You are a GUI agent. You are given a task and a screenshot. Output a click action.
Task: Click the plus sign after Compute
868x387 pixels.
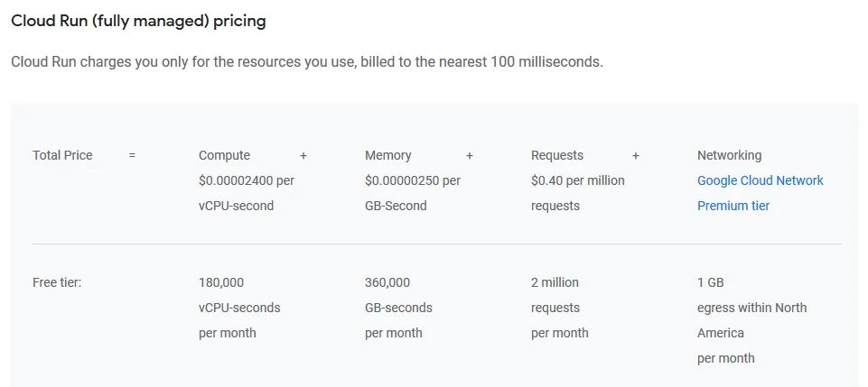click(303, 156)
